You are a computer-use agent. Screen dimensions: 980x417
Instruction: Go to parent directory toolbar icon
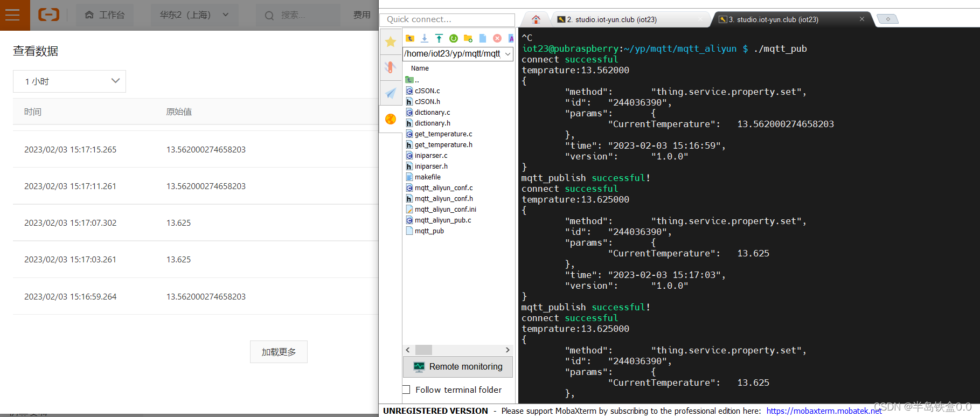click(x=410, y=38)
